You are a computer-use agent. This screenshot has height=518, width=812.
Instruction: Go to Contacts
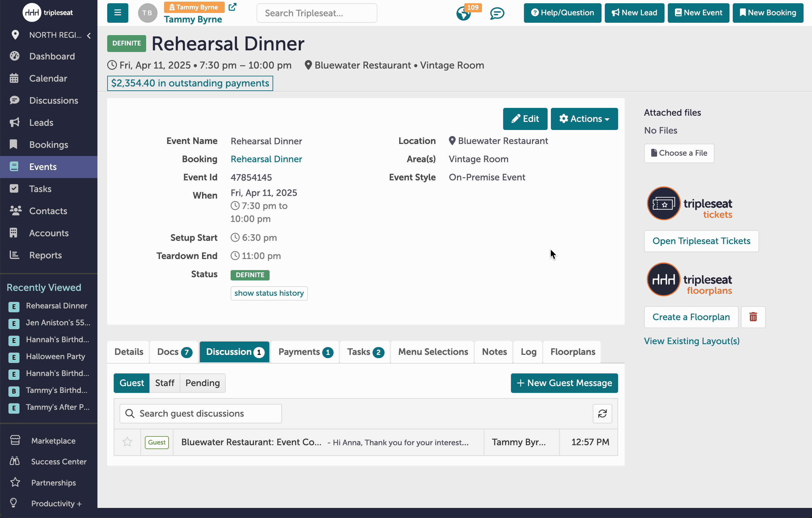49,211
